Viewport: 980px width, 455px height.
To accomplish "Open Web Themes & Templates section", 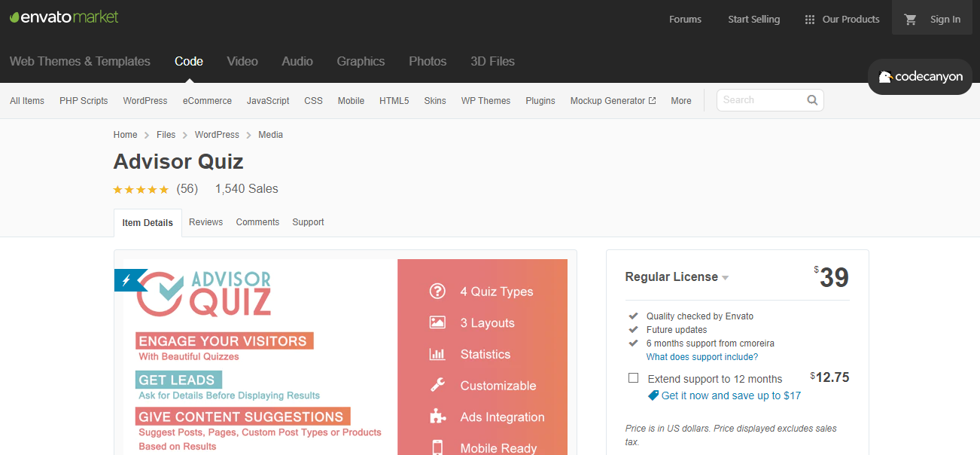I will (x=80, y=62).
